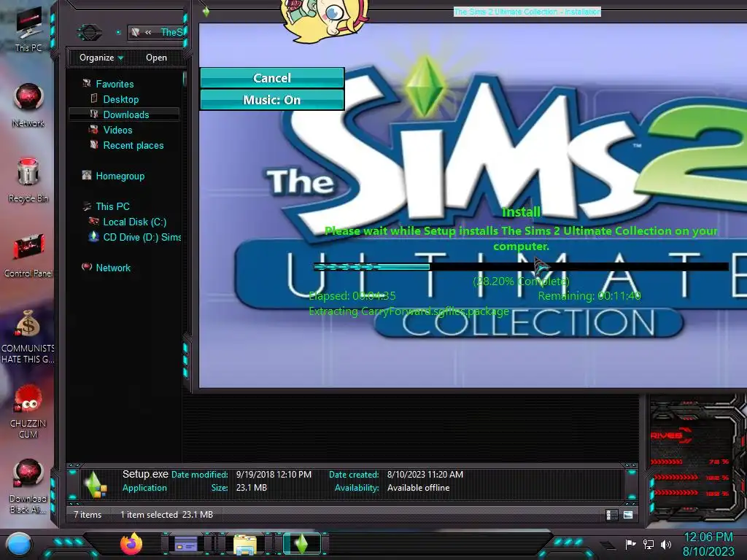Open the purple card app on the taskbar
Screen dimensions: 747x560
tap(186, 544)
